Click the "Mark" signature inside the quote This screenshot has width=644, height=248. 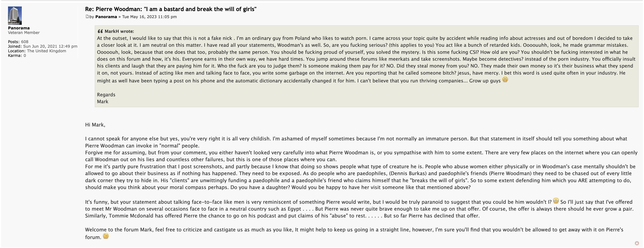[103, 102]
